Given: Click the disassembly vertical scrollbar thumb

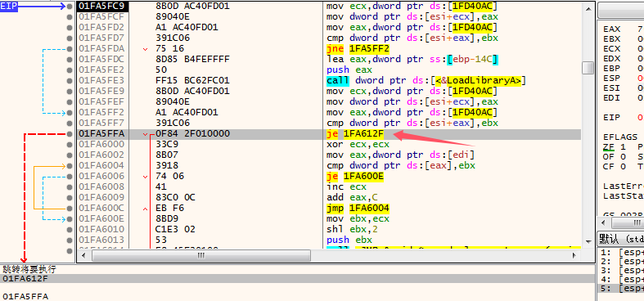Looking at the screenshot, I should coord(588,68).
